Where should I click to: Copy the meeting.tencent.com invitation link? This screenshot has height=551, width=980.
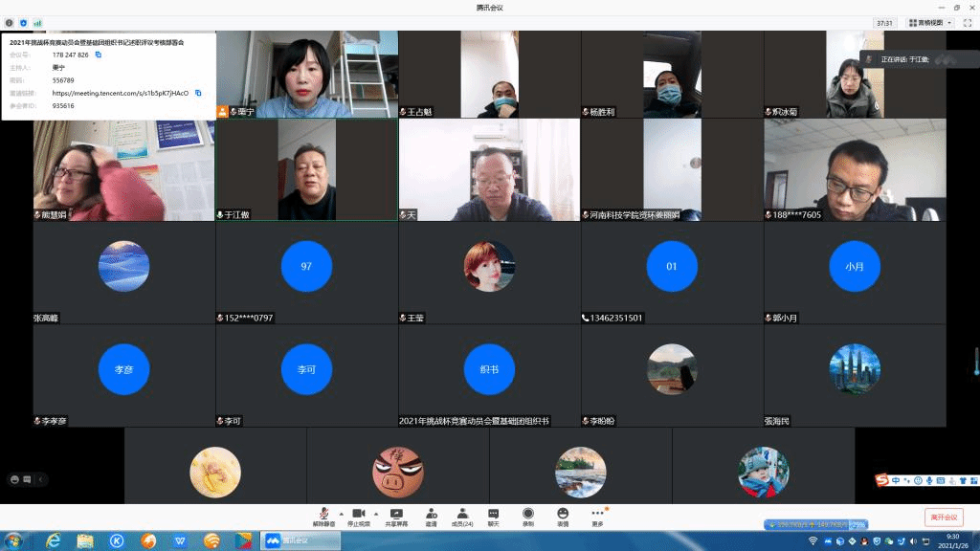198,93
